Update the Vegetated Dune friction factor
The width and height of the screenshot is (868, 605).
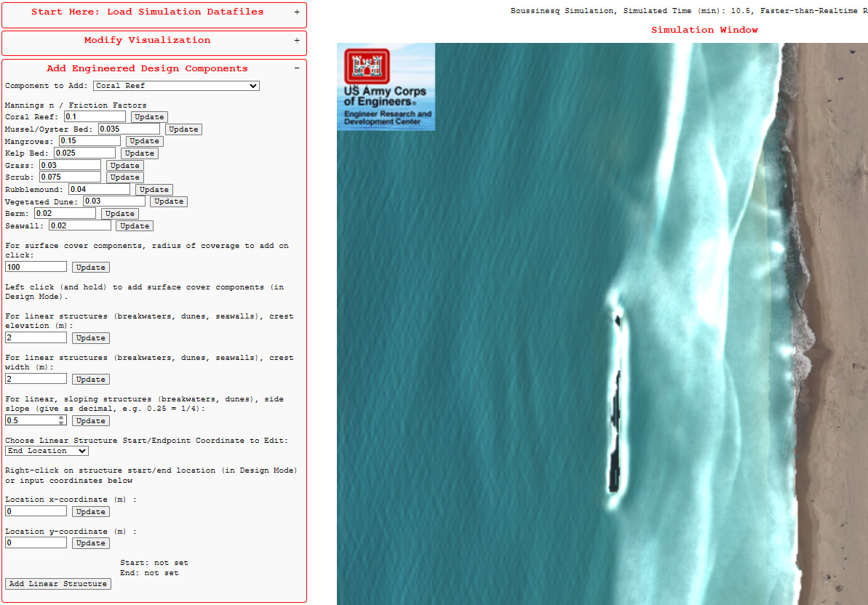coord(169,201)
